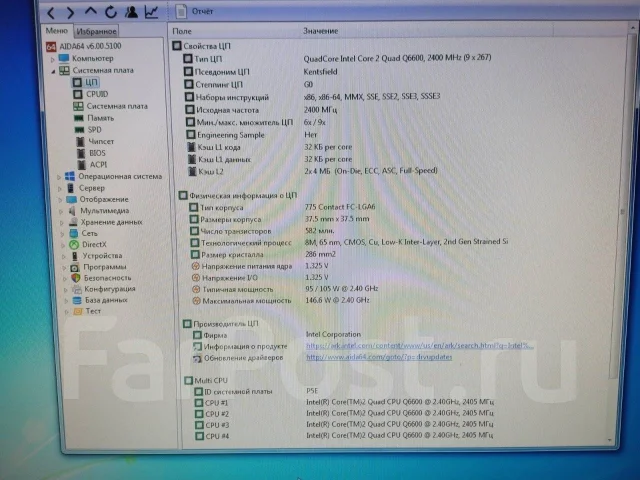Collapse the Системная плата tree node
The height and width of the screenshot is (480, 640).
[53, 71]
